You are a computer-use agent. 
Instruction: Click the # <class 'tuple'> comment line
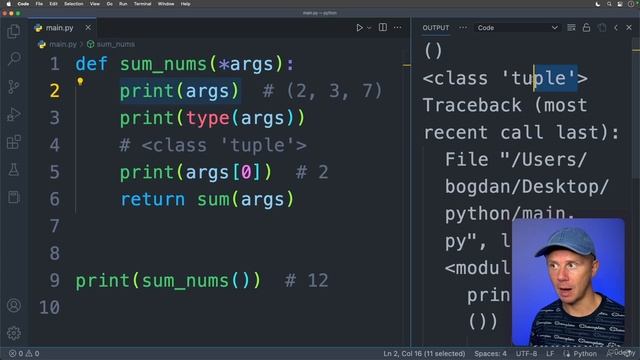(213, 145)
